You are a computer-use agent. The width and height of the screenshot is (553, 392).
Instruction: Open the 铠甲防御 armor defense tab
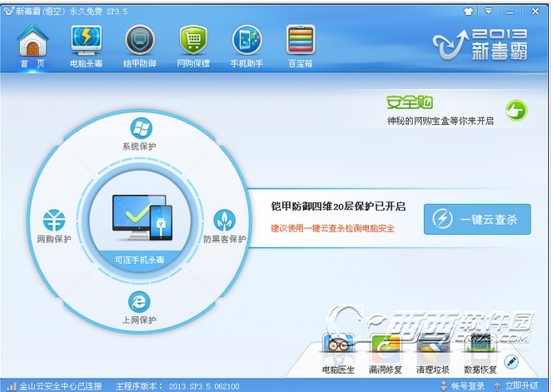[140, 46]
